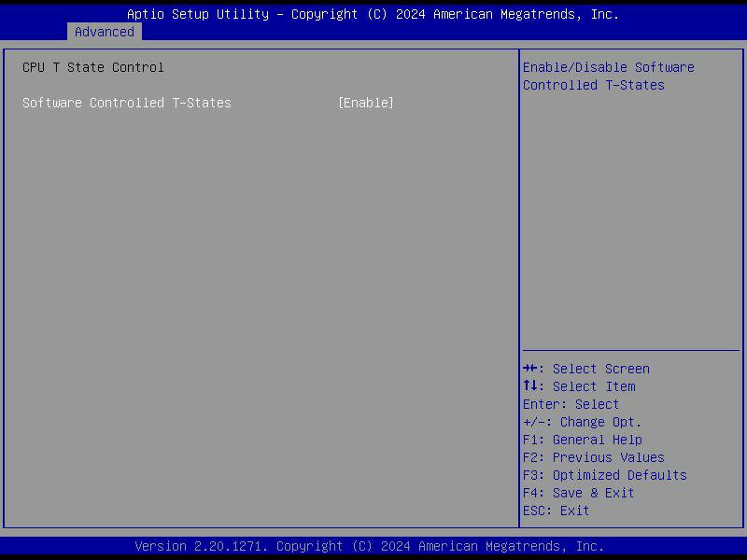Screen dimensions: 747x560
Task: Click F2: Previous Values entry
Action: click(x=592, y=457)
